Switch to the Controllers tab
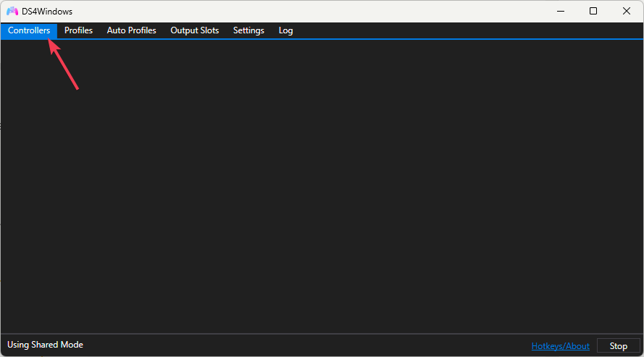Image resolution: width=644 pixels, height=357 pixels. [x=29, y=30]
